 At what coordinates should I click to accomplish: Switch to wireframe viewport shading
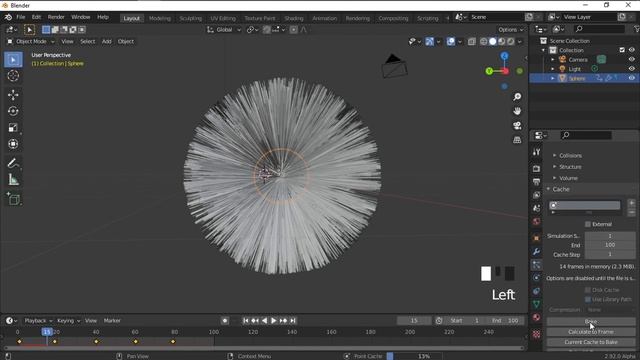point(484,42)
